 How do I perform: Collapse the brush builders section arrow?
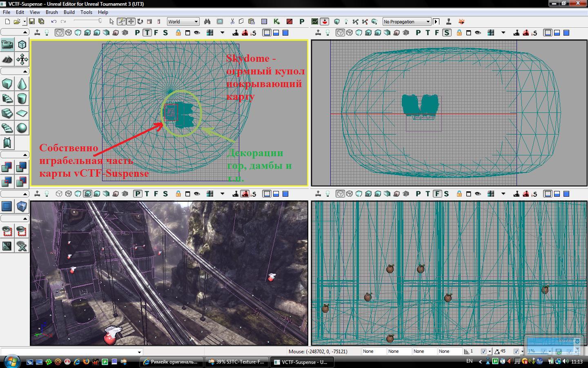pos(25,72)
